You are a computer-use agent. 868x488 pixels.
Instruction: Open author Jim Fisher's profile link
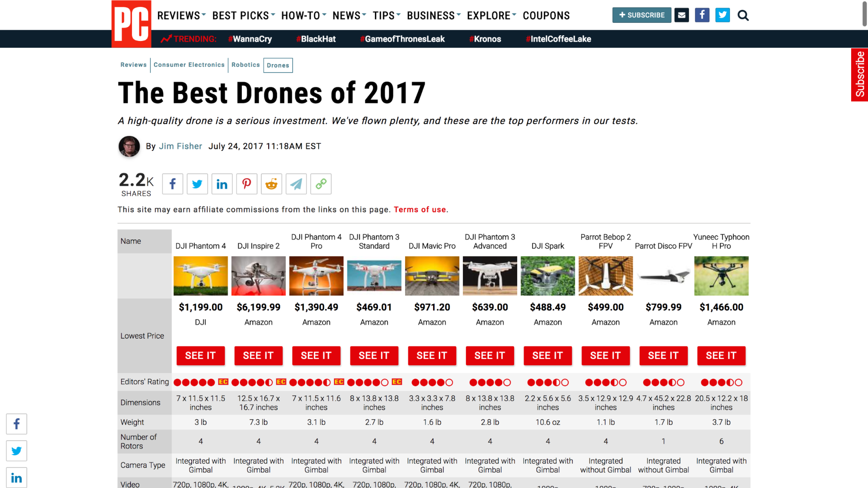(180, 146)
